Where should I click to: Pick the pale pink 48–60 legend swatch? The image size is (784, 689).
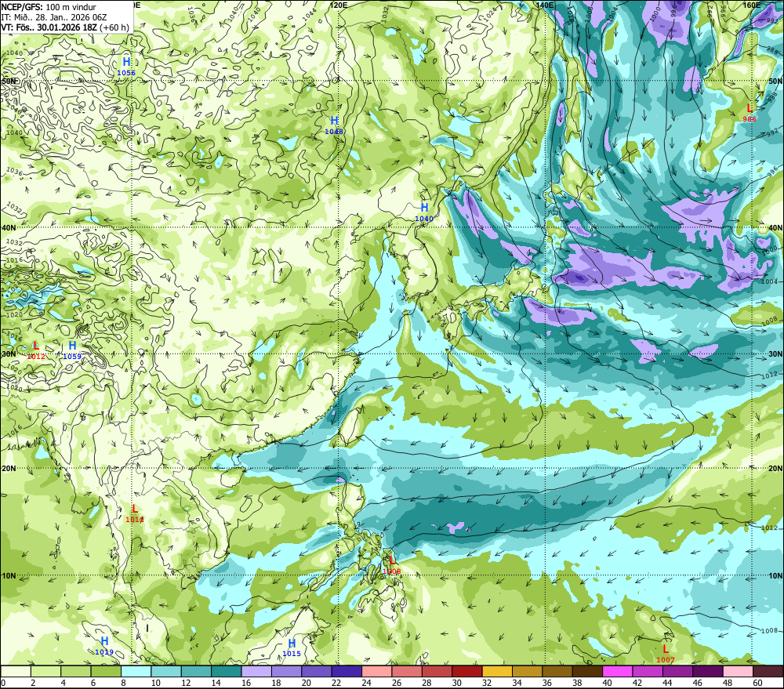click(x=739, y=671)
